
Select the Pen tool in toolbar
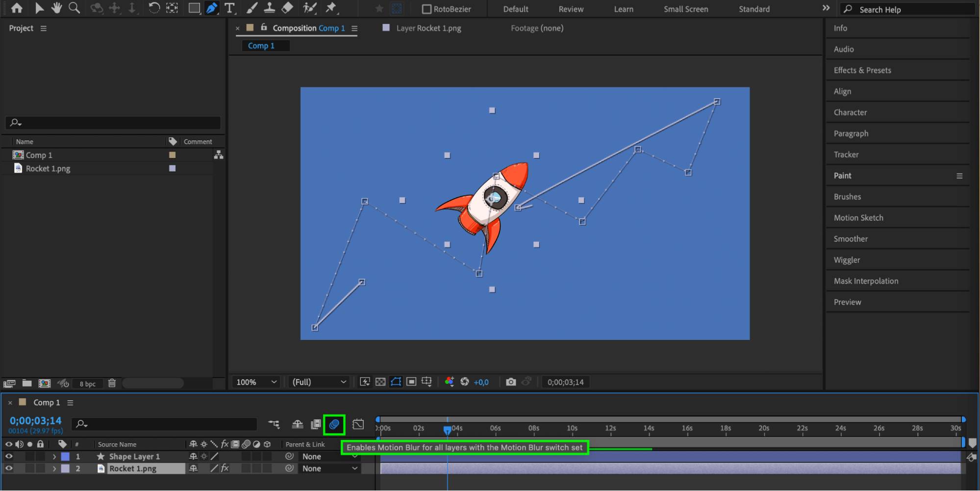tap(211, 8)
